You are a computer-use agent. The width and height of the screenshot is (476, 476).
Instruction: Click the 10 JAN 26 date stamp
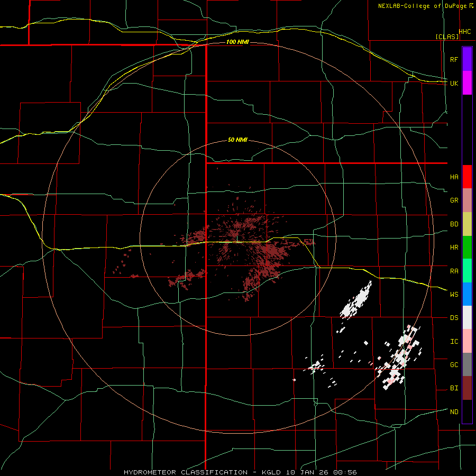pyautogui.click(x=306, y=472)
